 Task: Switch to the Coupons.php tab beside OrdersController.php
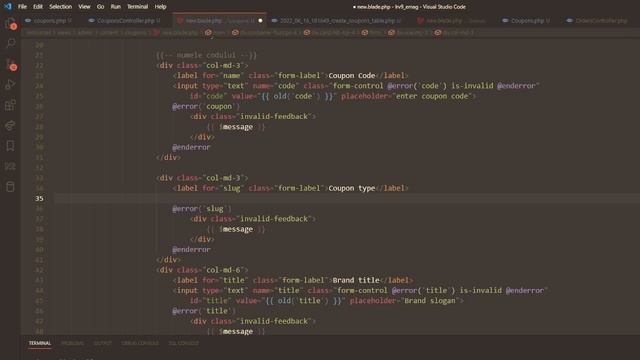point(527,20)
